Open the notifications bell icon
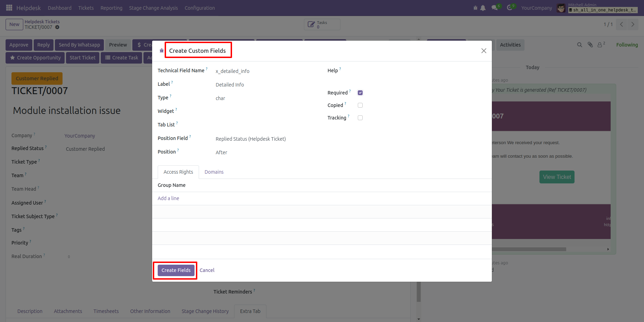Screen dimensions: 644x322 (x=483, y=8)
